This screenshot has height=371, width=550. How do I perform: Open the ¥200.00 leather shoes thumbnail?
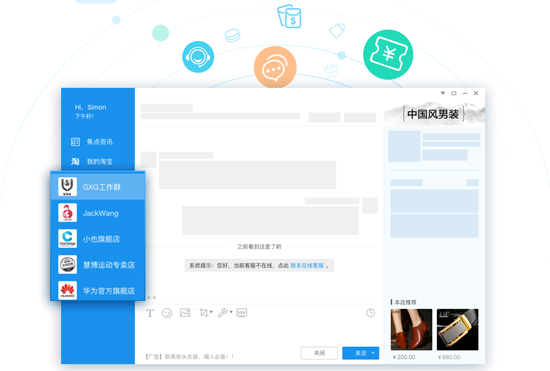click(x=411, y=329)
